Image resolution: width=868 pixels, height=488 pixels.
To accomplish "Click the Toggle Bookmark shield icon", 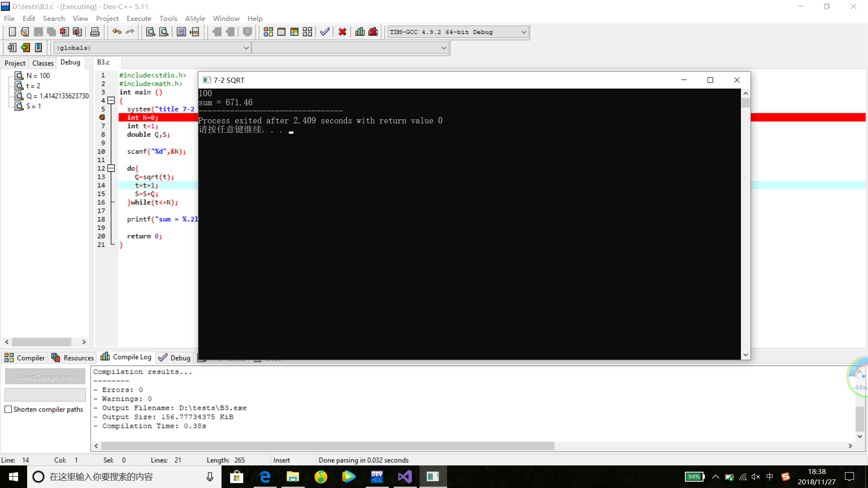I will click(x=247, y=32).
